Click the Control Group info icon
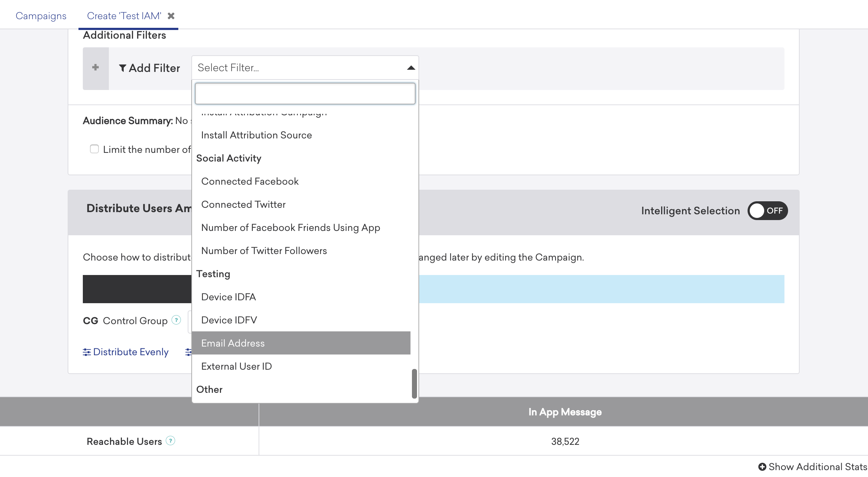 (176, 320)
